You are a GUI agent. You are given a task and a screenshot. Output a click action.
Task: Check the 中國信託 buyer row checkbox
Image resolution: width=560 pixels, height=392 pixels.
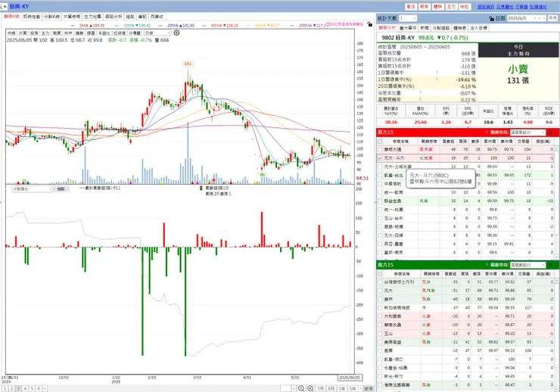(380, 184)
